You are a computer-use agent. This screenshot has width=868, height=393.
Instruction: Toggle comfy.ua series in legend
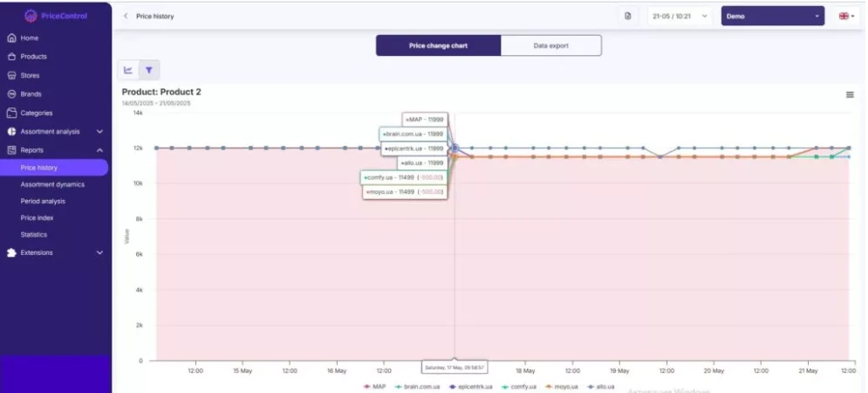(519, 386)
